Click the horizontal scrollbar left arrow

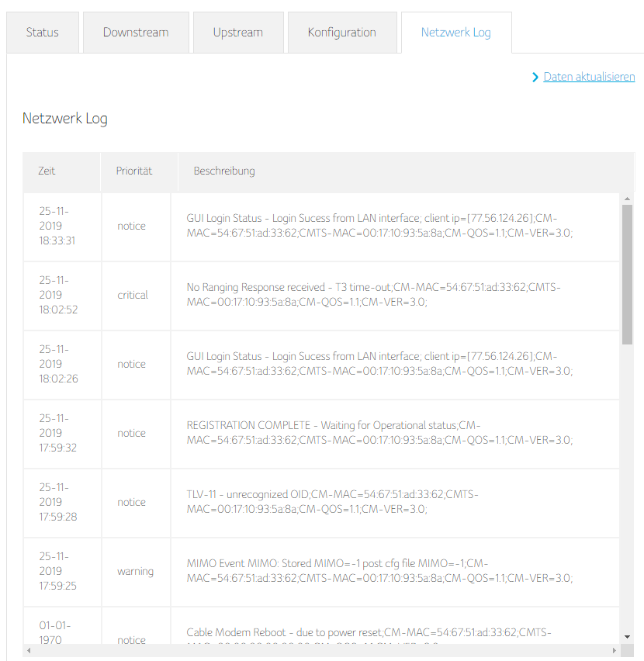tap(29, 650)
